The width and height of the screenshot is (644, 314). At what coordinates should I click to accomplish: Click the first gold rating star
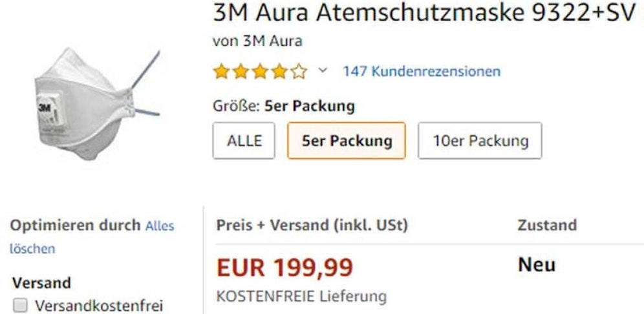coord(221,71)
